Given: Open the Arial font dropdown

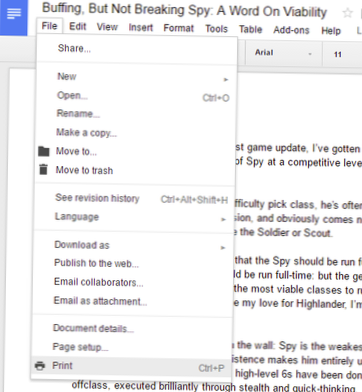Looking at the screenshot, I should pos(283,53).
